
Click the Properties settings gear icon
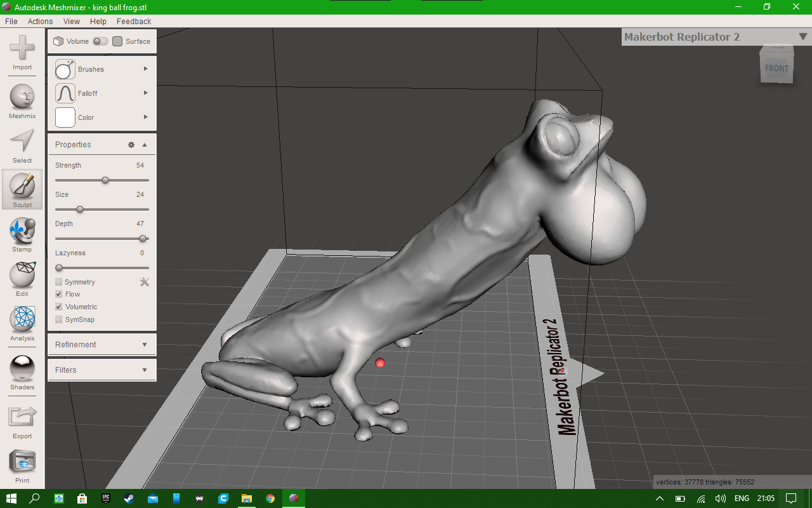click(131, 145)
